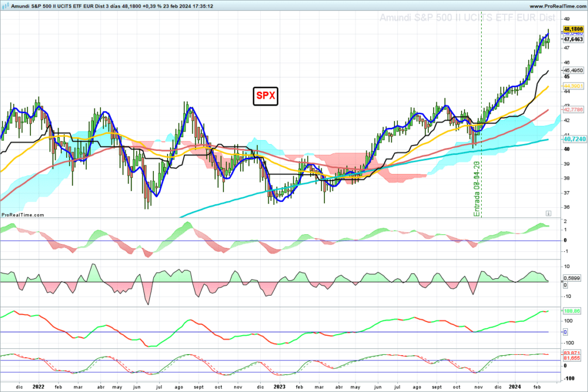
Task: Click the green 188,86 indicator value label
Action: 572,311
